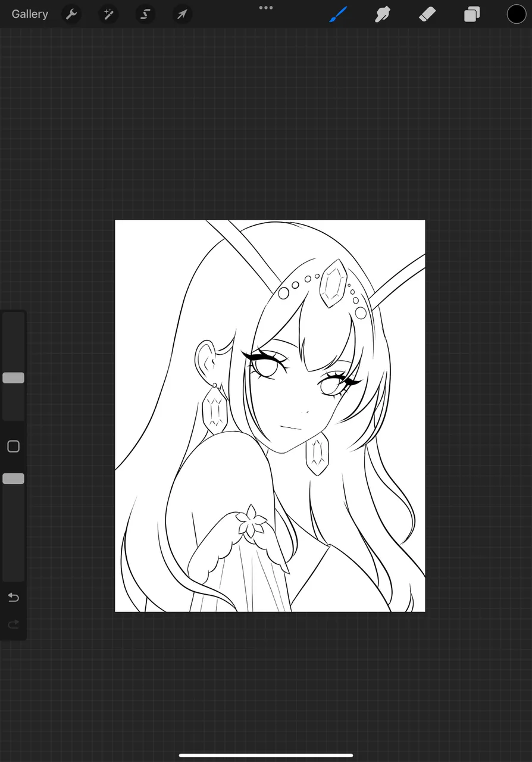Select the Eraser tool

pyautogui.click(x=427, y=14)
